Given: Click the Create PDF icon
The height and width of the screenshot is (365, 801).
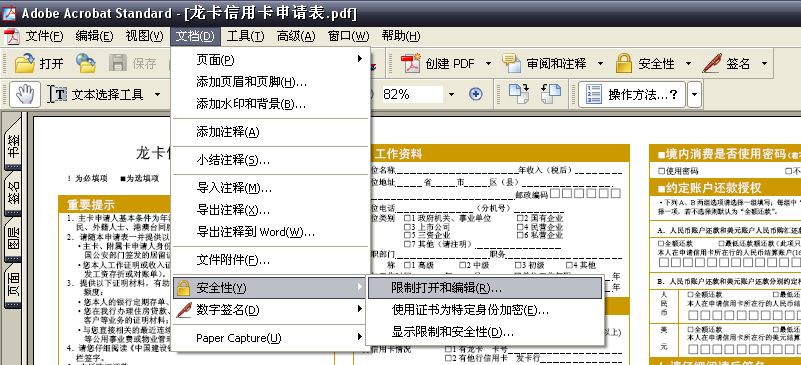Looking at the screenshot, I should [410, 63].
